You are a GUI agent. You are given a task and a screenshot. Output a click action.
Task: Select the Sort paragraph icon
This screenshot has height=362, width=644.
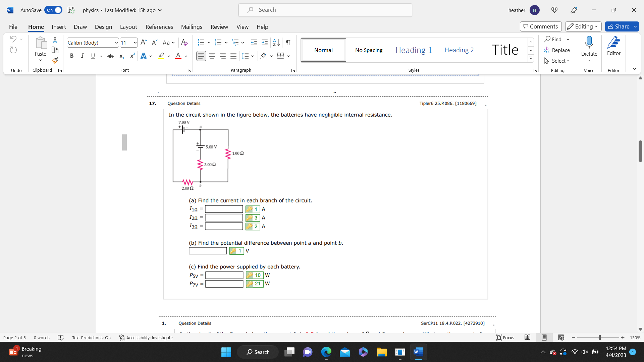[276, 43]
